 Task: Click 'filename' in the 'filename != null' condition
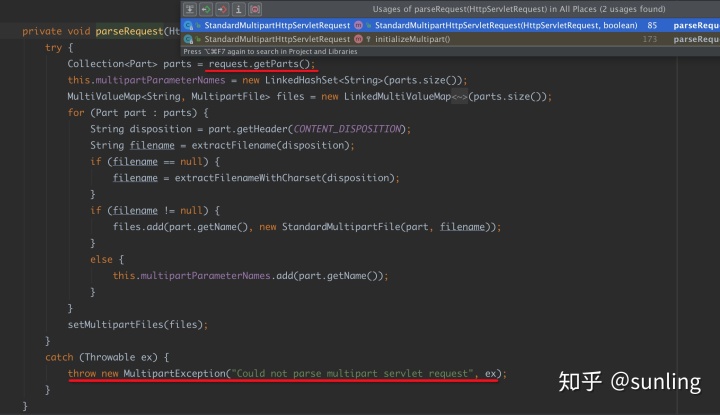[x=135, y=210]
